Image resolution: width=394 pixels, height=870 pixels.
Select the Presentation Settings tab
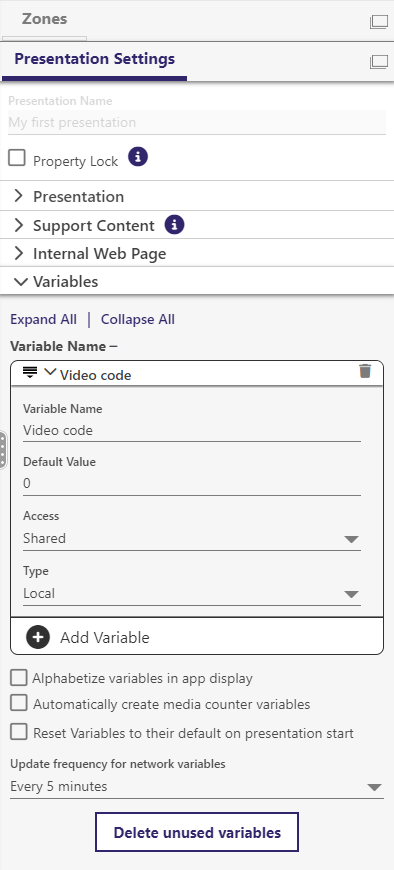pos(94,59)
